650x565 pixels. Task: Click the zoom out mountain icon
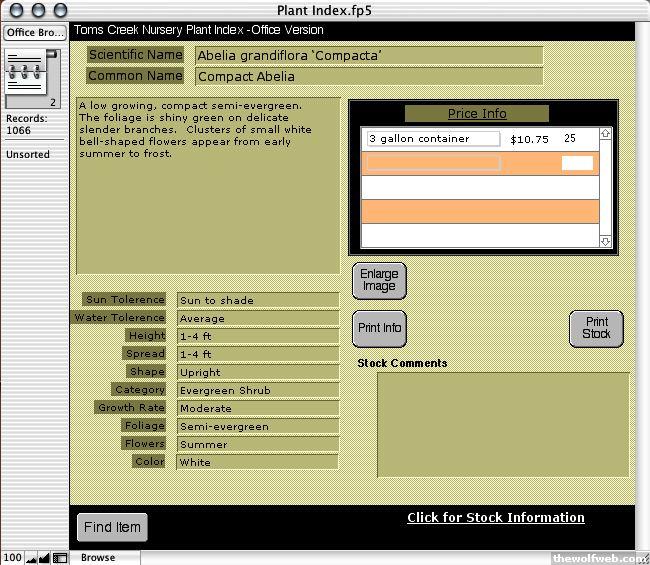[30, 557]
